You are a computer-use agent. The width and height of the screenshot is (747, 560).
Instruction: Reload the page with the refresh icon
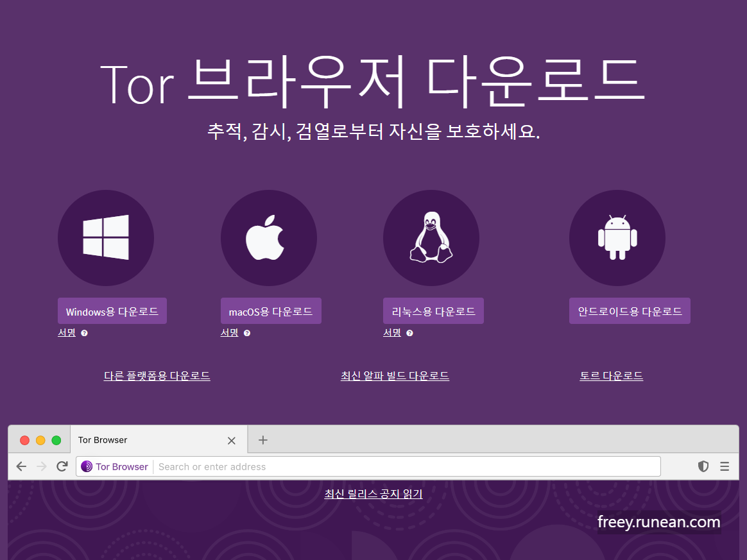click(62, 466)
